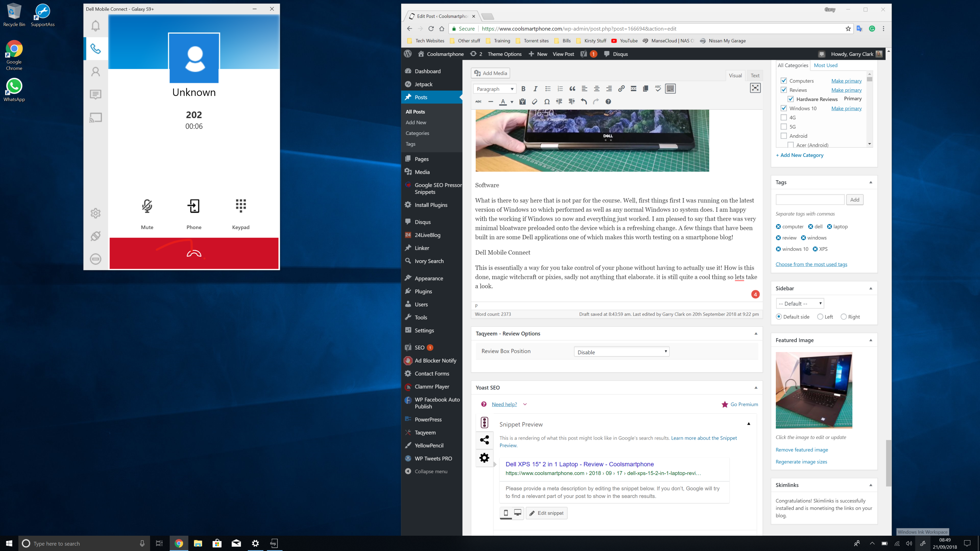The width and height of the screenshot is (980, 551).
Task: Open the Sidebar Default dropdown
Action: click(x=800, y=304)
